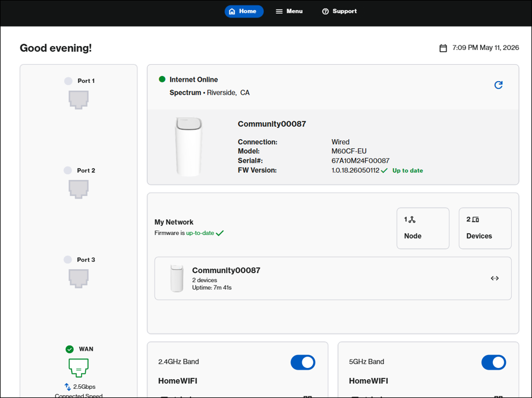Click the 2 devices text in node row
Screen dimensions: 532x398
205,280
